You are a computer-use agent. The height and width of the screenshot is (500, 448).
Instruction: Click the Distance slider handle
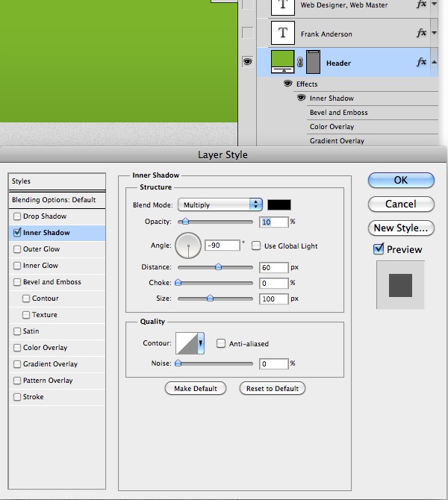[x=218, y=267]
